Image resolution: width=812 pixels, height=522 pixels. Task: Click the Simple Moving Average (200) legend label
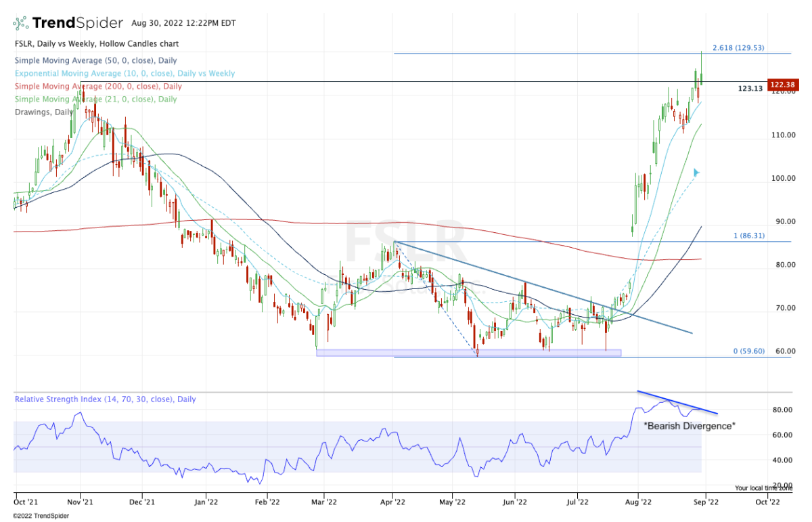pos(97,87)
